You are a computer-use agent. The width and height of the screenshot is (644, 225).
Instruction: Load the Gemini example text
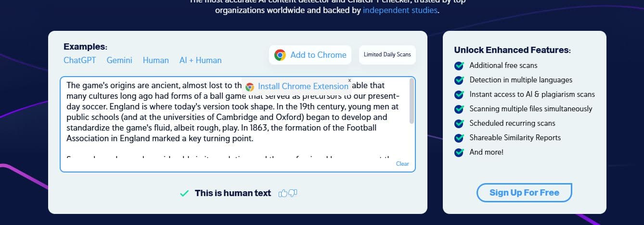[119, 60]
